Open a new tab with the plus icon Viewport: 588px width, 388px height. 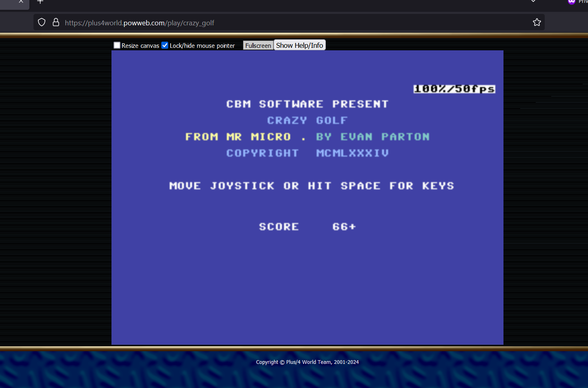point(40,2)
